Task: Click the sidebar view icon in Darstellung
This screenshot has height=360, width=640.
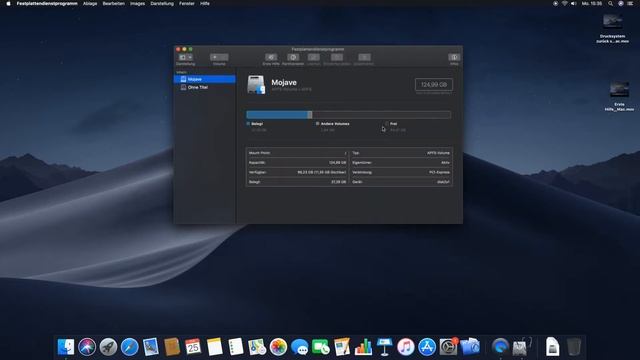Action: 182,57
